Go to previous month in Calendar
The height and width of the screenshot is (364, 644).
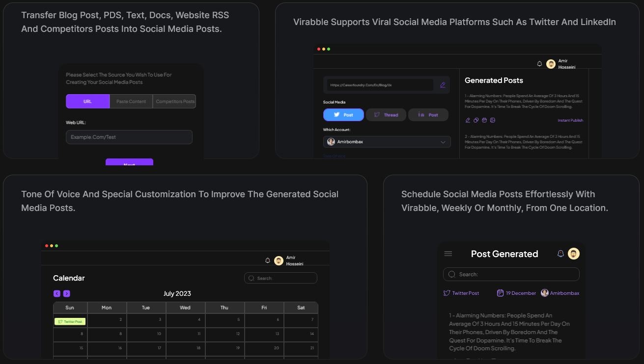click(x=57, y=293)
